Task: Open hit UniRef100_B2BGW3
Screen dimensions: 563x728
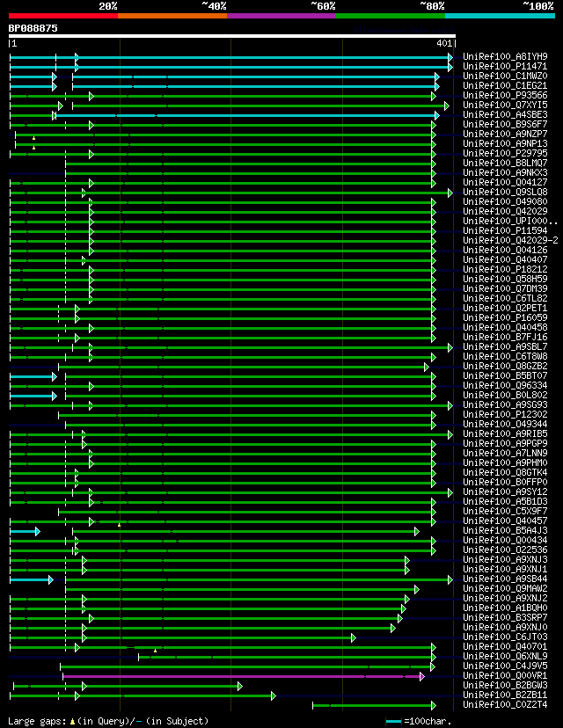Action: [x=505, y=685]
